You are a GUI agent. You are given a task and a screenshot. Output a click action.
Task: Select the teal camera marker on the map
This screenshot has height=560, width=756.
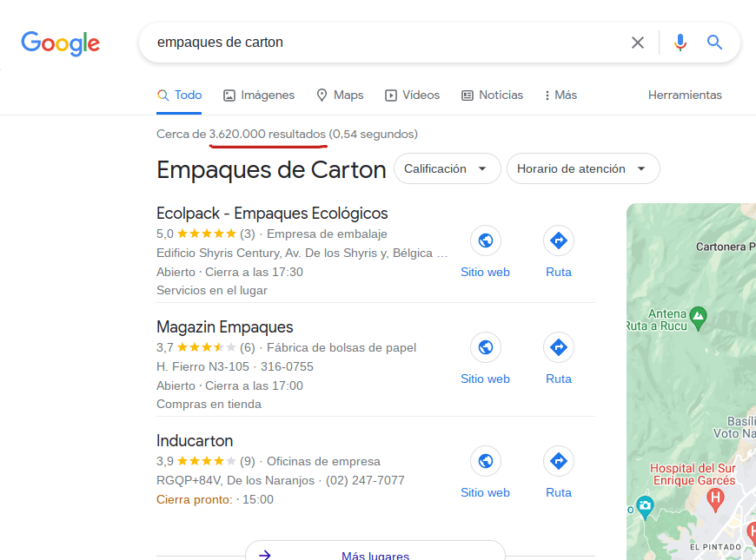[645, 507]
